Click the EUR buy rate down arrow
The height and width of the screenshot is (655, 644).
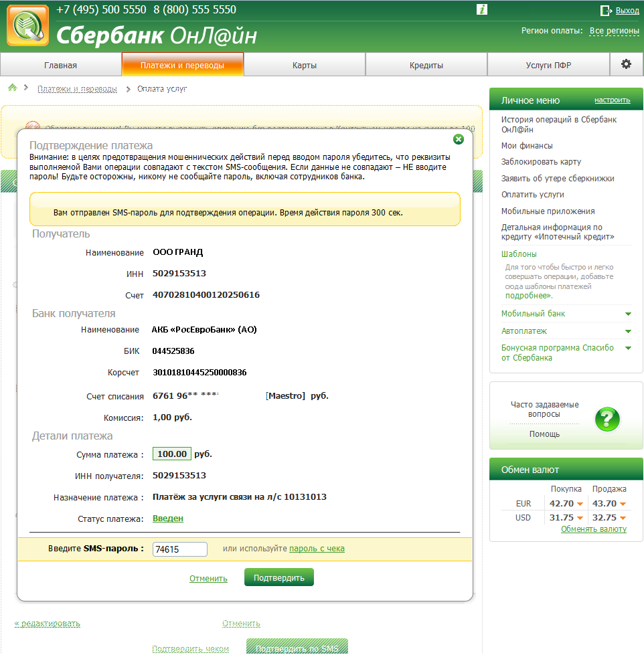tap(580, 504)
